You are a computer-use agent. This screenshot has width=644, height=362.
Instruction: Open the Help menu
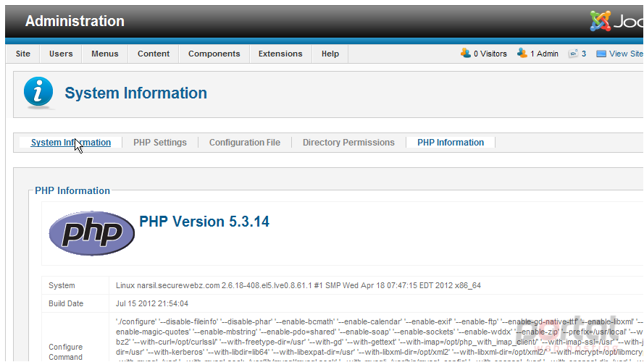point(330,54)
